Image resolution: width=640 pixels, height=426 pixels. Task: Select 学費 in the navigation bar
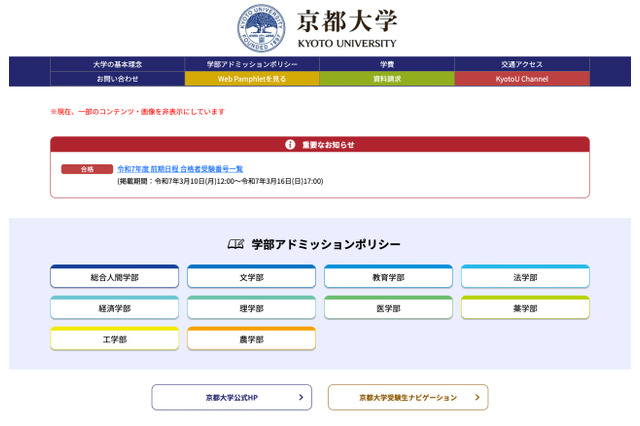[387, 64]
